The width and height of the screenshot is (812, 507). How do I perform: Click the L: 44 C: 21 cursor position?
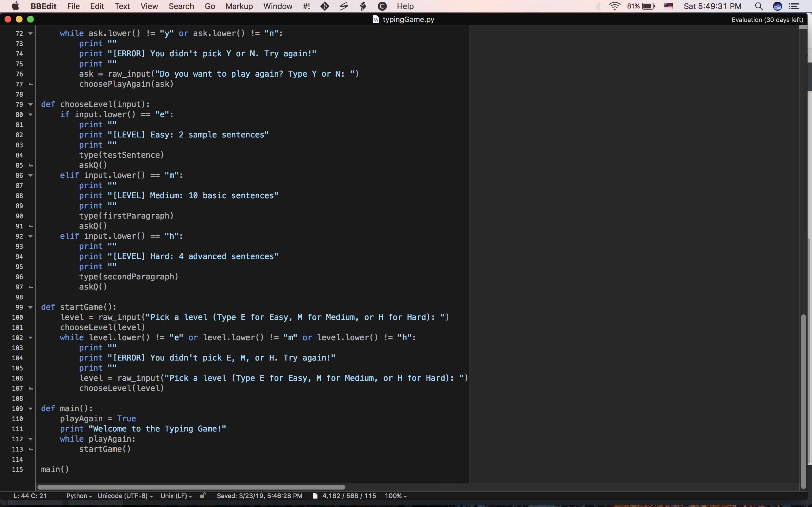coord(30,496)
